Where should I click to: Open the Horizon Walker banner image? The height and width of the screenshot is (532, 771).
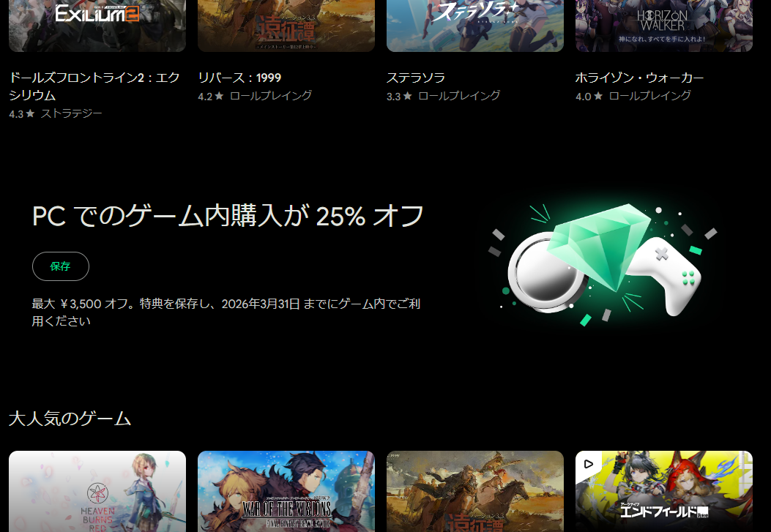(664, 26)
